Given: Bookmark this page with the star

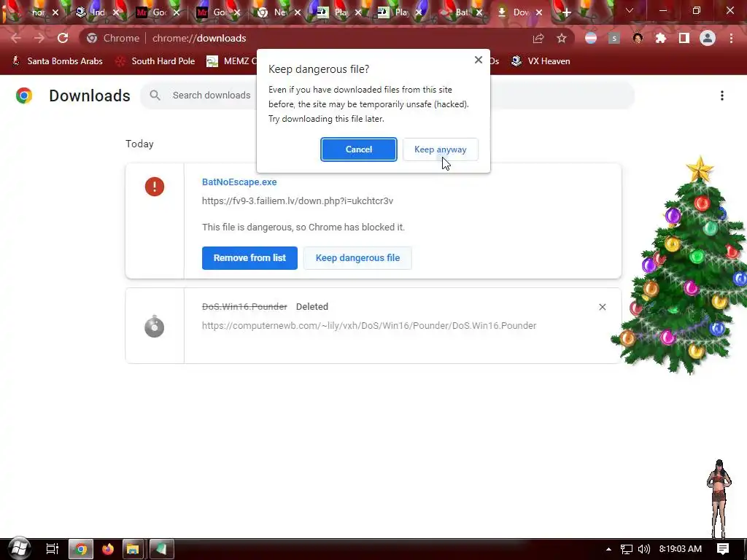Looking at the screenshot, I should click(x=562, y=38).
